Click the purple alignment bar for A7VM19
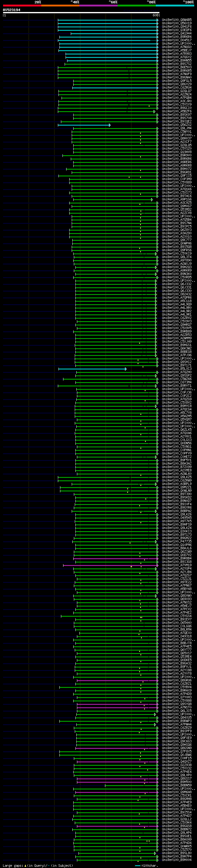This screenshot has height=868, width=197. tap(111, 565)
